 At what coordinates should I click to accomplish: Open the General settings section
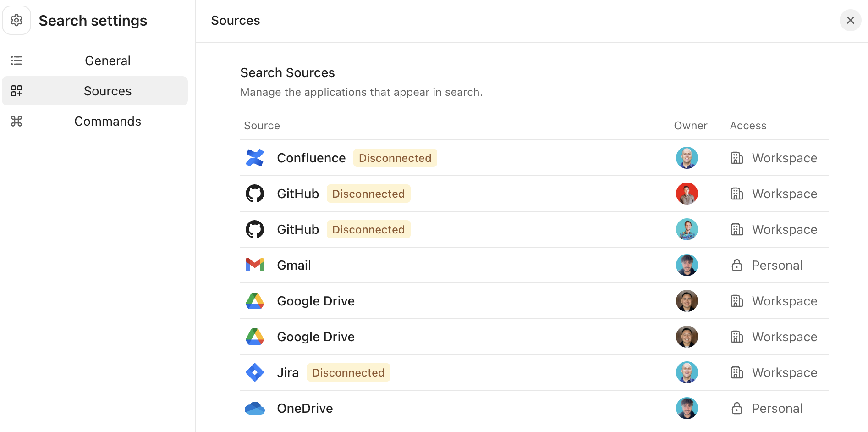pos(95,61)
